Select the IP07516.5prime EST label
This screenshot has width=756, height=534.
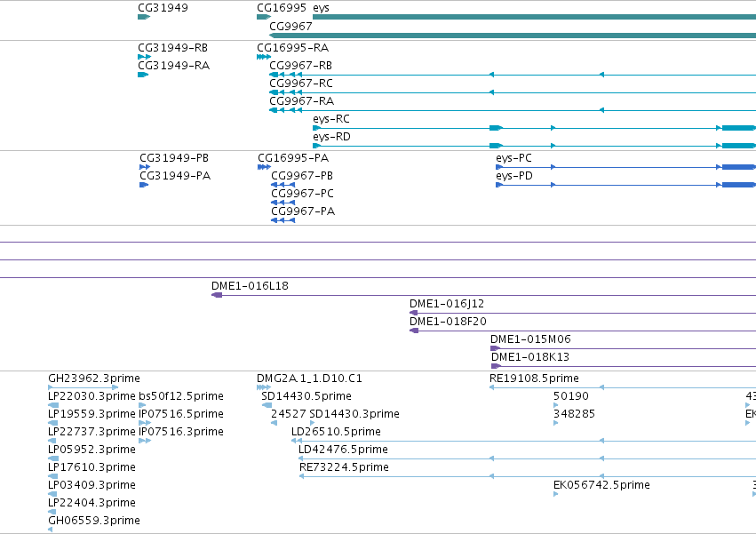[181, 414]
